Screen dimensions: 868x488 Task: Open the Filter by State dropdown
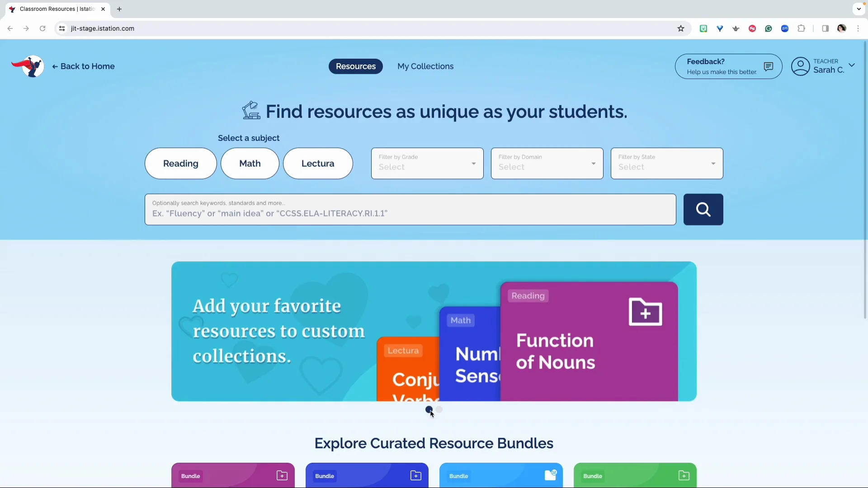coord(667,164)
